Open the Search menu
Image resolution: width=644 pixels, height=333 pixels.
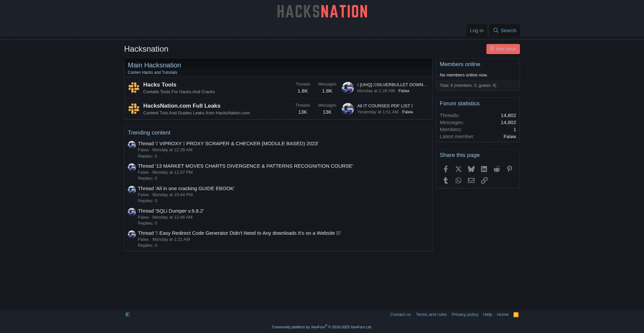[504, 31]
